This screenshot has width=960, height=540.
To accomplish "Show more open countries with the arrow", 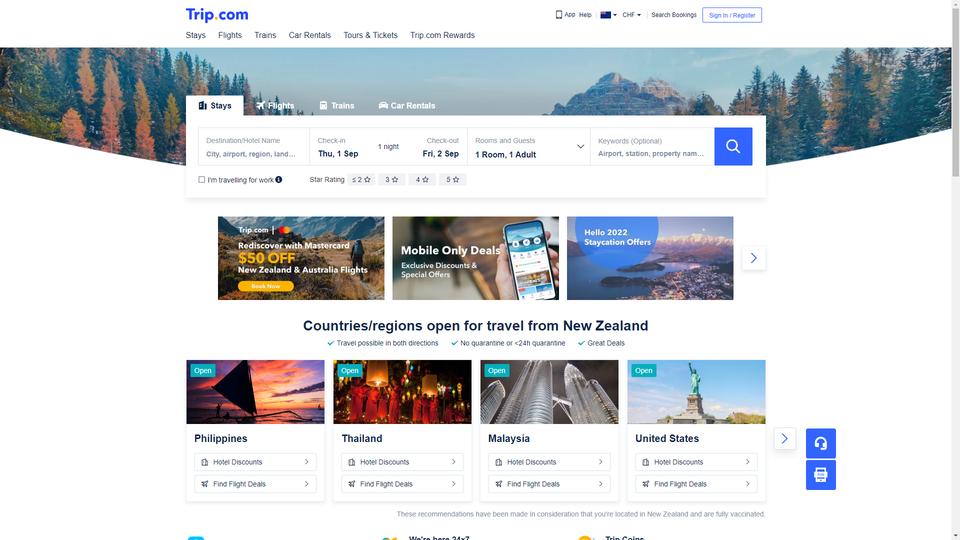I will pyautogui.click(x=784, y=438).
